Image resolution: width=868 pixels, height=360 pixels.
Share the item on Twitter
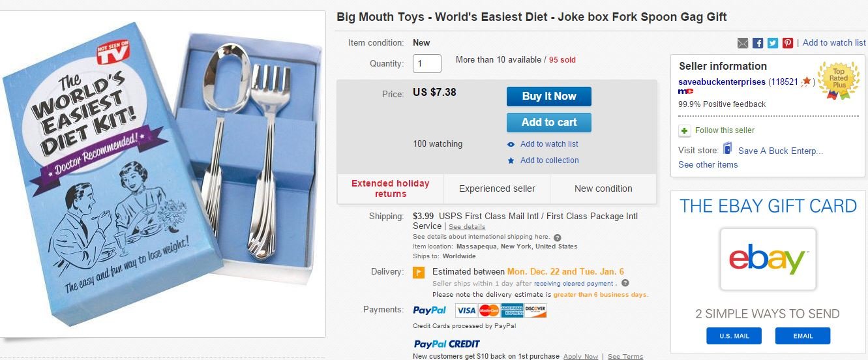(773, 43)
